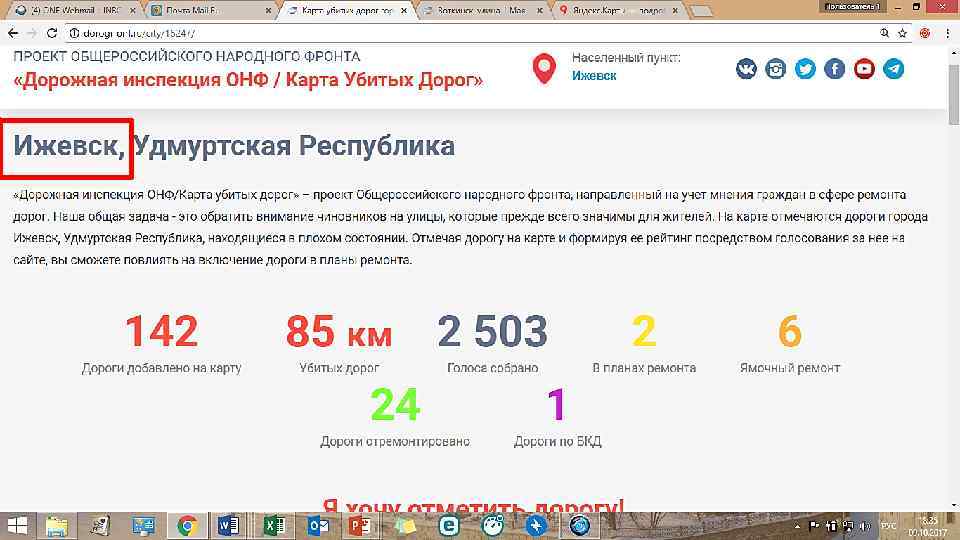Reload the page with refresh icon

coord(51,34)
